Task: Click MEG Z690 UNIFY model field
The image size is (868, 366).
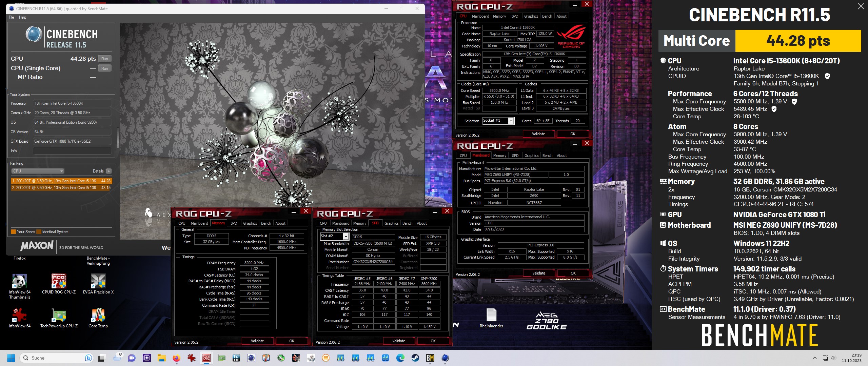Action: (x=515, y=175)
